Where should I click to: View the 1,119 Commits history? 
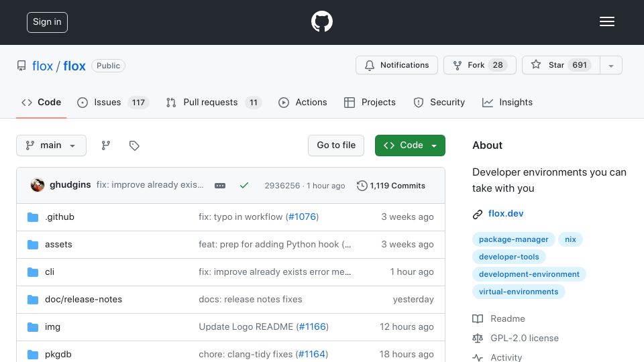pos(391,186)
